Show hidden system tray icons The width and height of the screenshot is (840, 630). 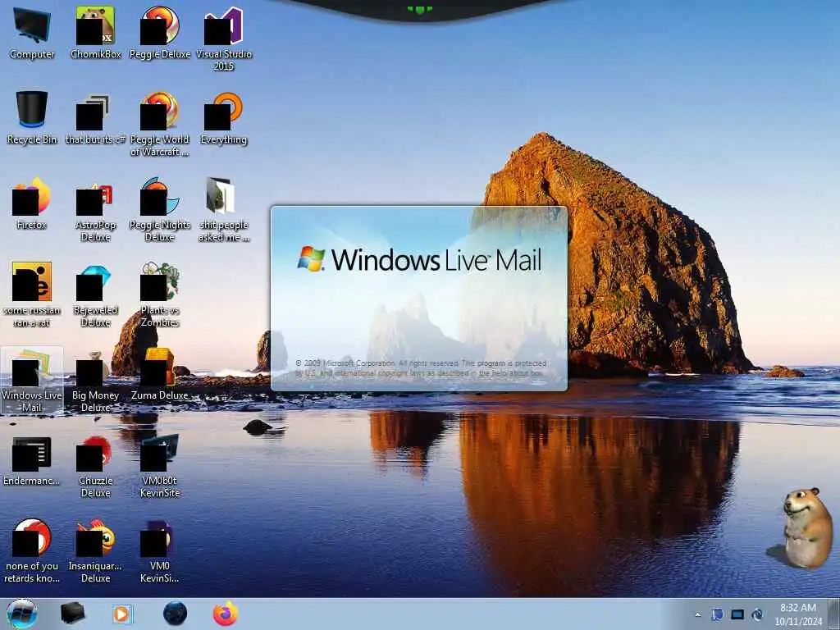(x=697, y=614)
